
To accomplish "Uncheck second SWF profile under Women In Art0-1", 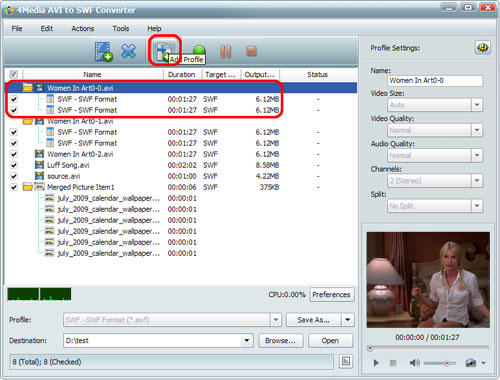I will click(x=14, y=143).
